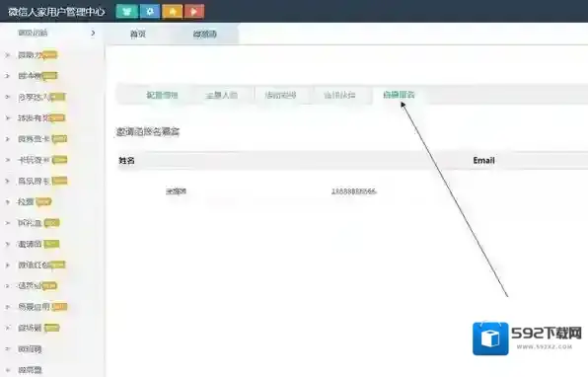
Task: Collapse the sidebar header chevron arrow
Action: (x=93, y=33)
